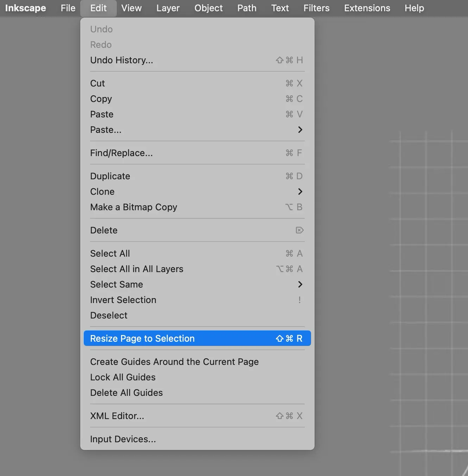
Task: Toggle Lock All Guides
Action: pyautogui.click(x=123, y=377)
